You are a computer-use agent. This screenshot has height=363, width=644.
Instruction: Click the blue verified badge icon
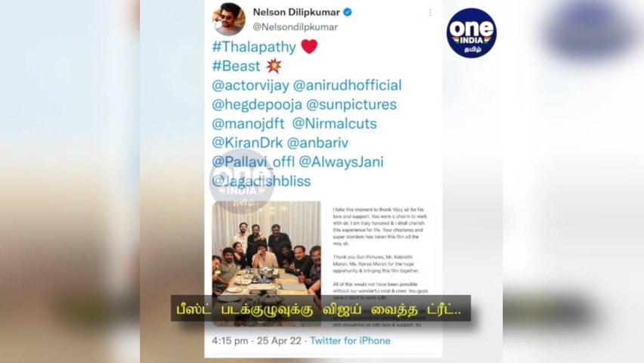[348, 12]
